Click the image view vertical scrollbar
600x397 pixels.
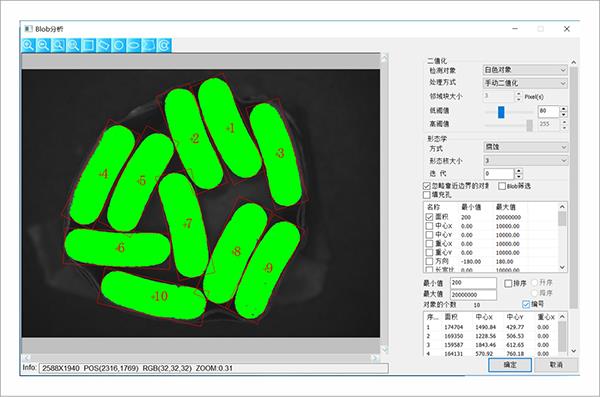(x=385, y=203)
